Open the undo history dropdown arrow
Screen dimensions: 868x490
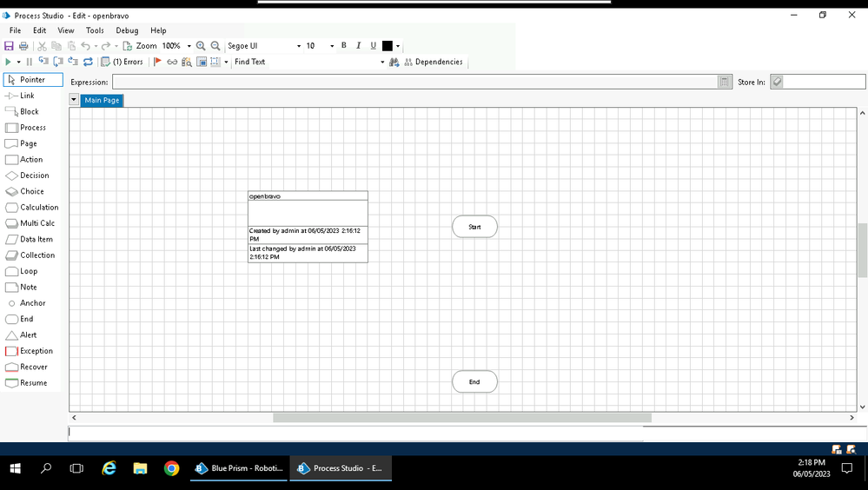click(96, 46)
